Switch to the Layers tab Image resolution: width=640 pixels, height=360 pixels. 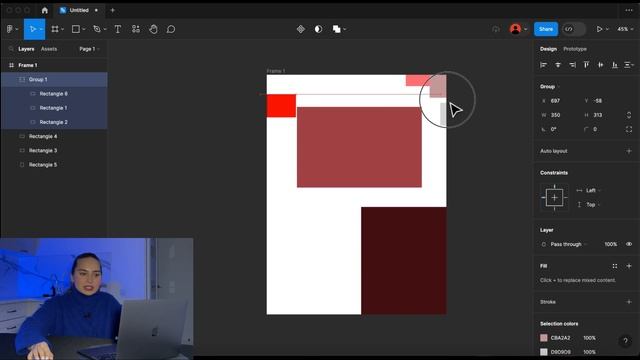click(26, 49)
